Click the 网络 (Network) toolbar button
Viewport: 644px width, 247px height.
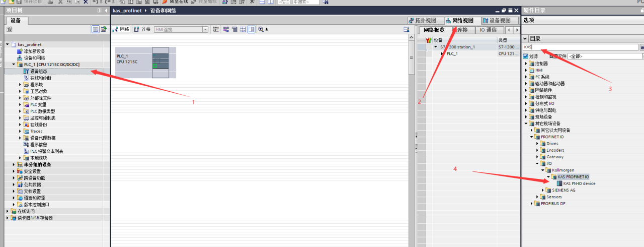click(121, 30)
